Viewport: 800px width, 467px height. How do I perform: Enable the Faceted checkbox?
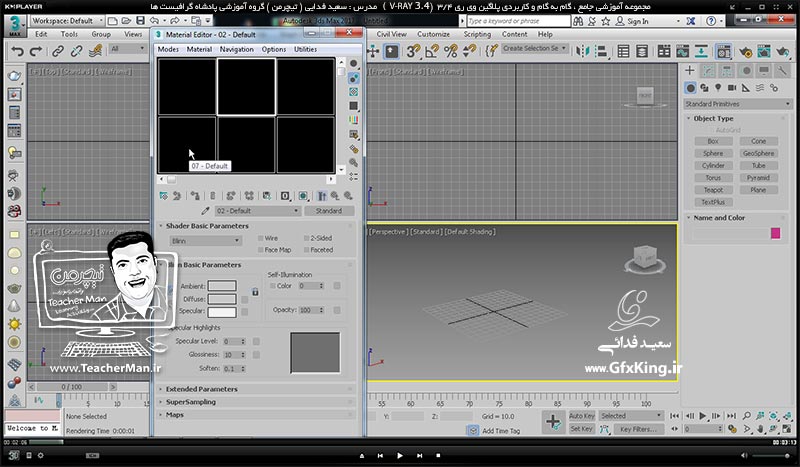(306, 250)
